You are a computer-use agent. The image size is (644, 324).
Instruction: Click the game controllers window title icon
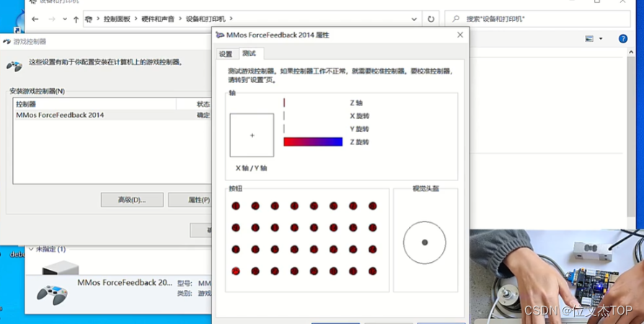click(x=6, y=42)
